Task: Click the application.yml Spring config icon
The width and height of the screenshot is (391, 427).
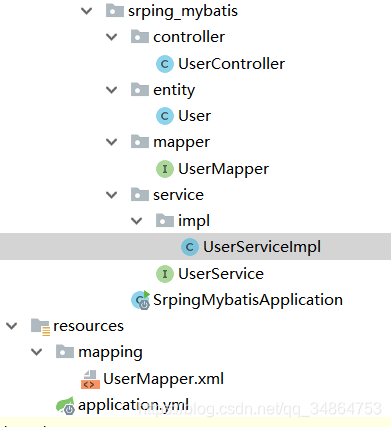Action: pos(65,405)
